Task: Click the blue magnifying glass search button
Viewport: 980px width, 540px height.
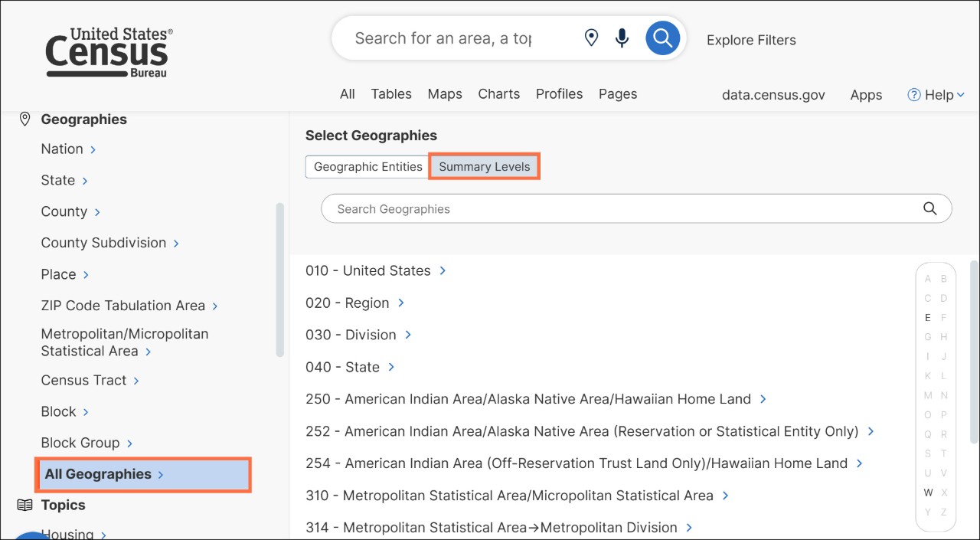Action: (662, 37)
